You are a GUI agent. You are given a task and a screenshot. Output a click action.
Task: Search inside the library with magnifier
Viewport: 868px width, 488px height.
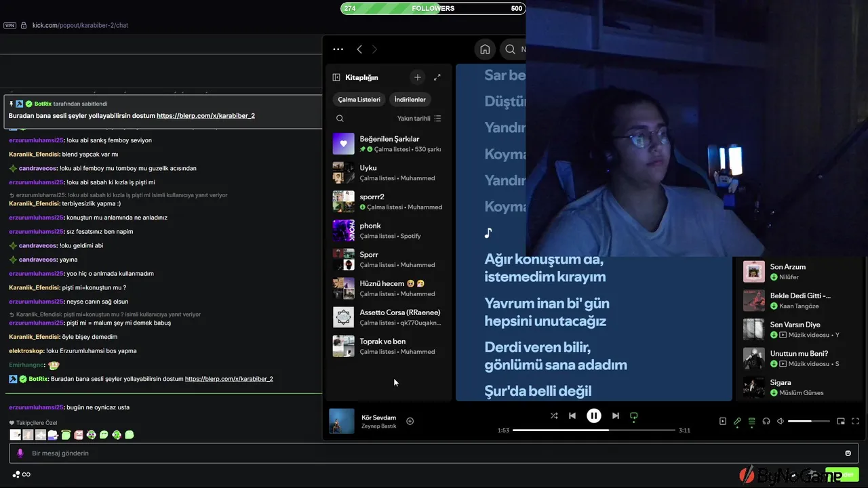coord(340,118)
